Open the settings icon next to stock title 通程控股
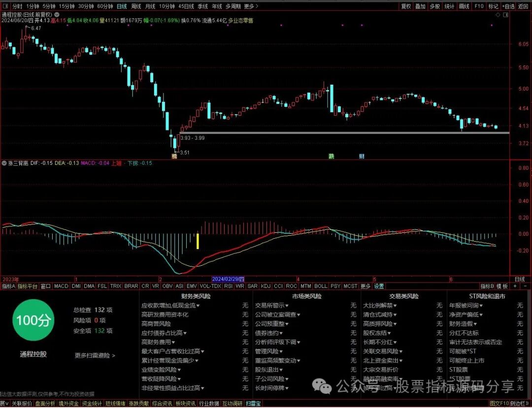Image resolution: width=532 pixels, height=408 pixels. [57, 15]
